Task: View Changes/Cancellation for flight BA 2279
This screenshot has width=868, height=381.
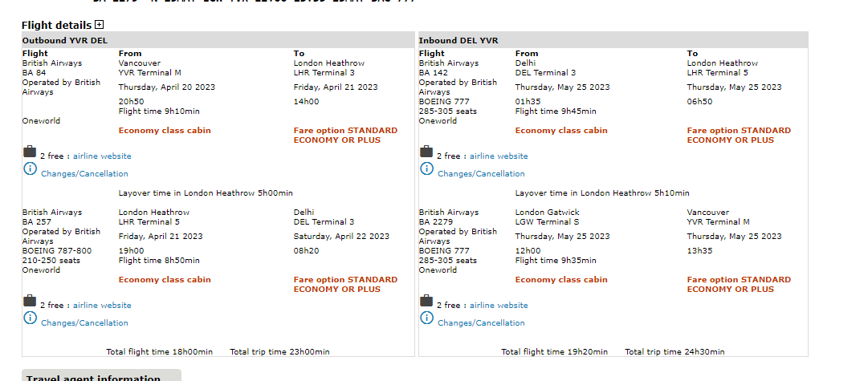Action: click(481, 323)
